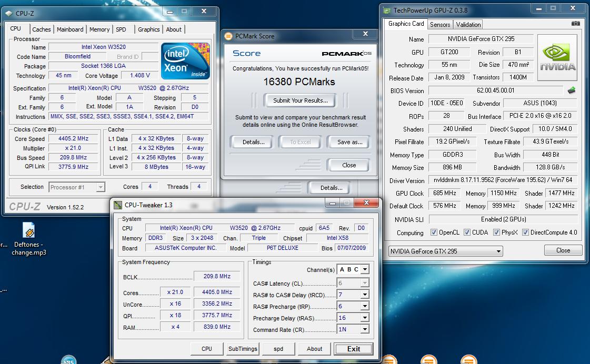
Task: Click the Core Voltage 1.408 V value
Action: point(139,75)
